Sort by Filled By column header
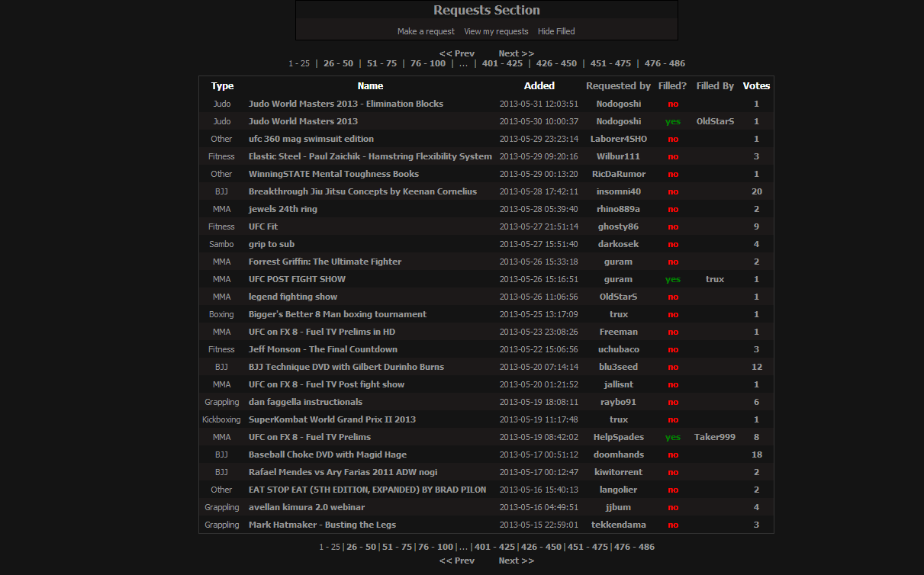Screen dimensions: 924x575 click(715, 86)
